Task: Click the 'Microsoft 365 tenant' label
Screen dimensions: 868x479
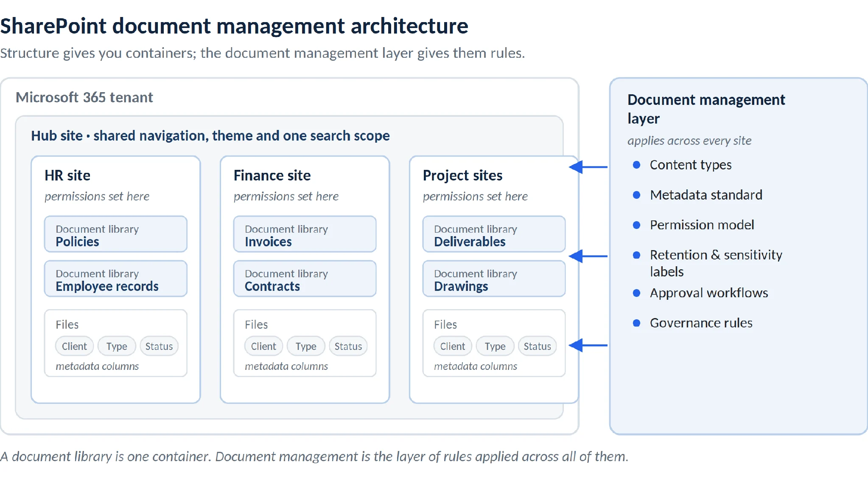Action: (84, 98)
